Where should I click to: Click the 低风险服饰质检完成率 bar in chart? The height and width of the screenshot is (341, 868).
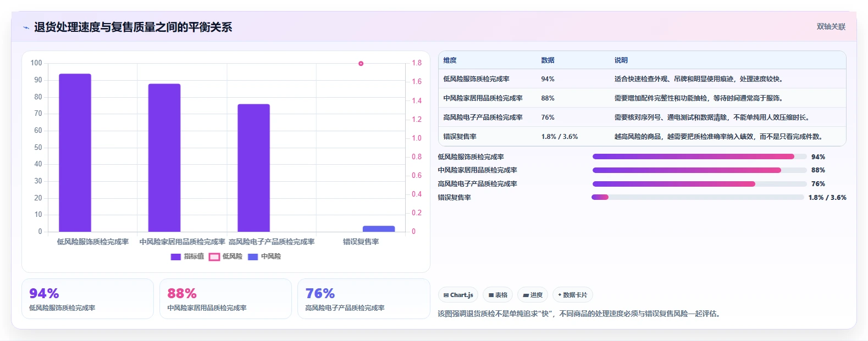point(75,153)
